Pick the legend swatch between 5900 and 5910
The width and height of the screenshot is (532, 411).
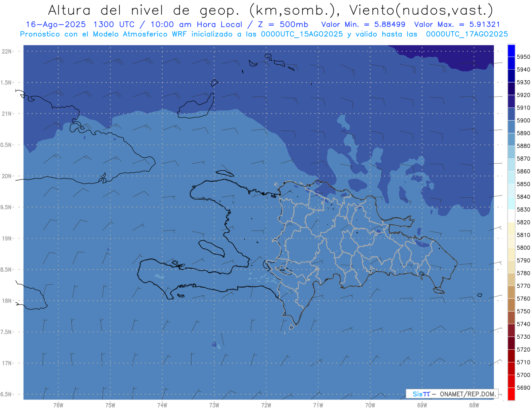click(511, 114)
